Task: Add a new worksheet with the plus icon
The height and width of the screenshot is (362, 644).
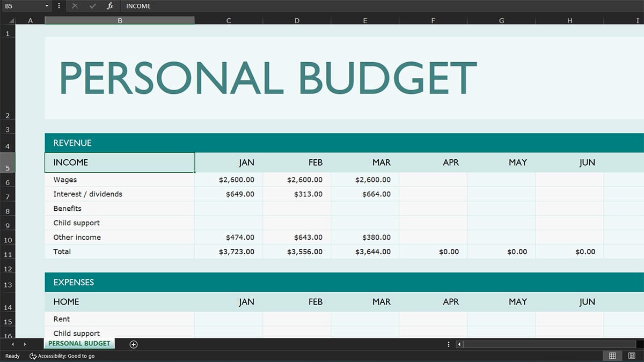Action: coord(133,344)
